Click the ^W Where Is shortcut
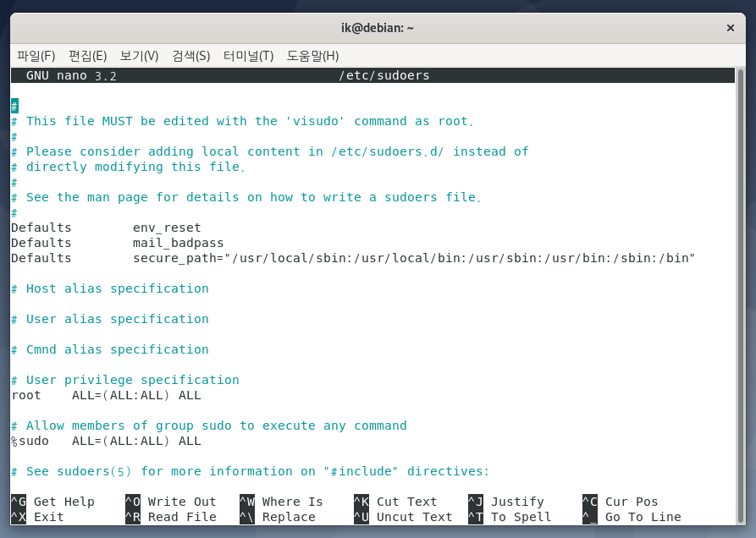This screenshot has height=538, width=756. 281,502
